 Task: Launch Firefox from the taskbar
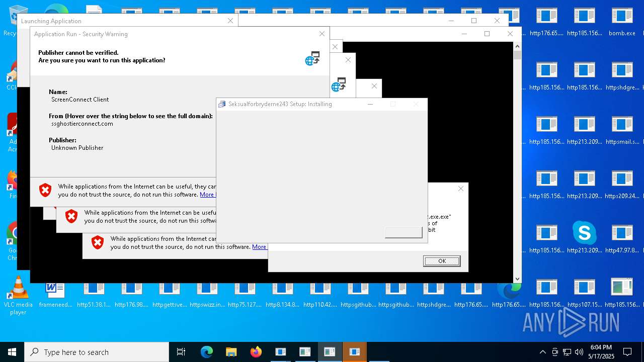point(256,352)
